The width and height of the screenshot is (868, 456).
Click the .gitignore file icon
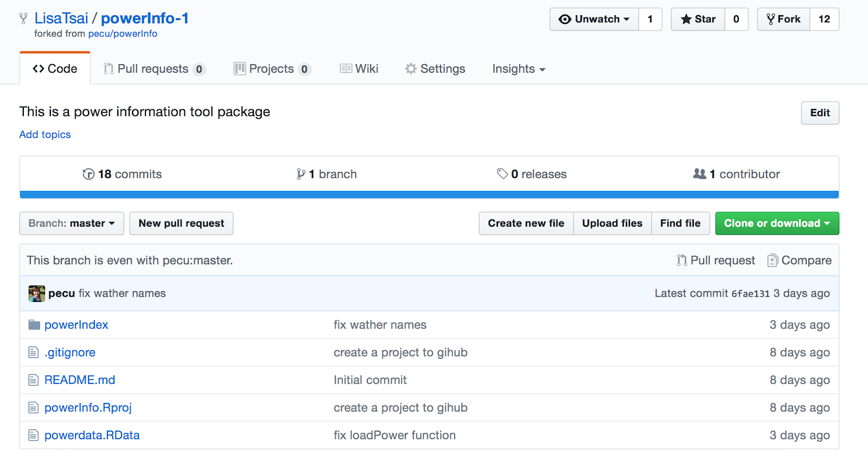(x=34, y=352)
